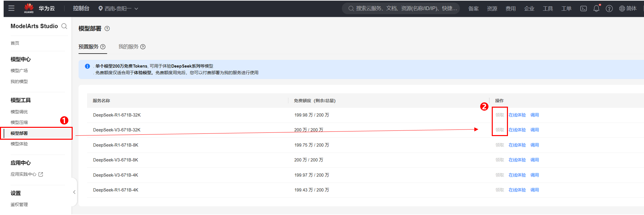Click help icon next to 模型部署 title
This screenshot has width=644, height=215.
click(x=107, y=29)
